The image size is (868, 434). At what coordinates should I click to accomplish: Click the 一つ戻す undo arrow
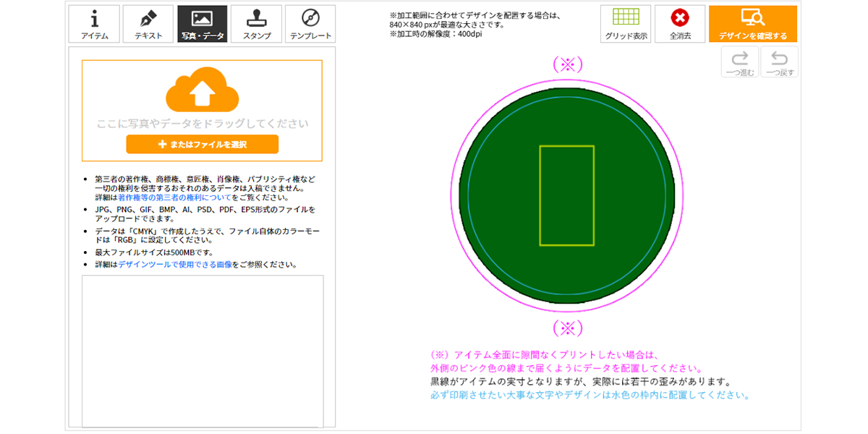[x=780, y=62]
